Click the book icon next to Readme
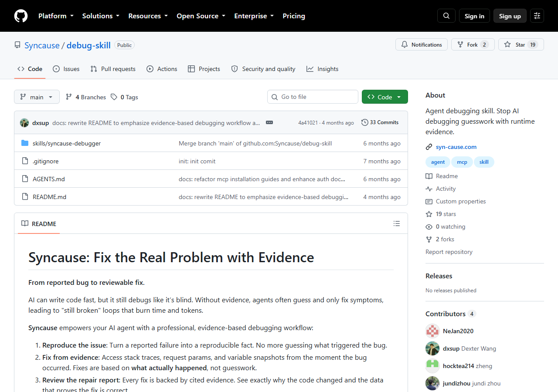The height and width of the screenshot is (392, 558). click(x=429, y=176)
